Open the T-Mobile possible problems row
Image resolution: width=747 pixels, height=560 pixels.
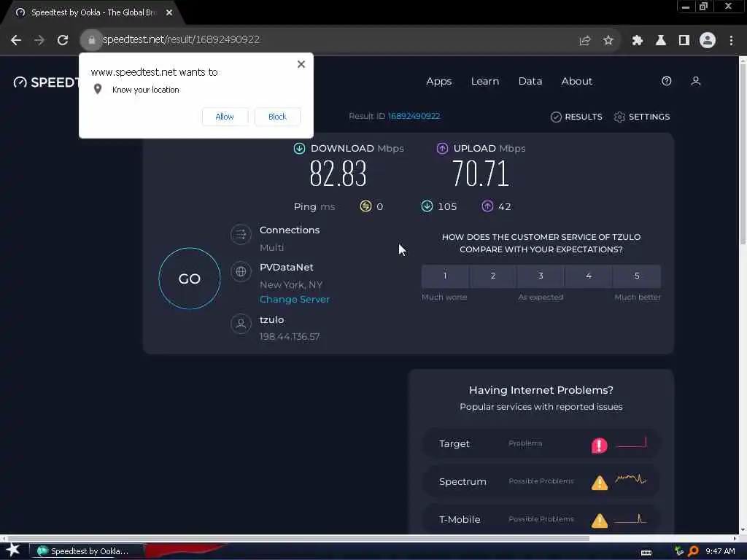[541, 519]
